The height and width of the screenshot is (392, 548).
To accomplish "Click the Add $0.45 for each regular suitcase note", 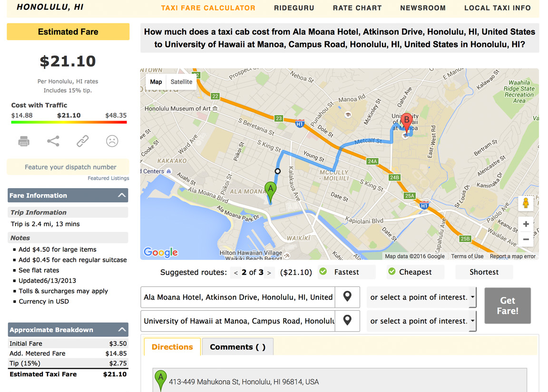I will [x=73, y=260].
